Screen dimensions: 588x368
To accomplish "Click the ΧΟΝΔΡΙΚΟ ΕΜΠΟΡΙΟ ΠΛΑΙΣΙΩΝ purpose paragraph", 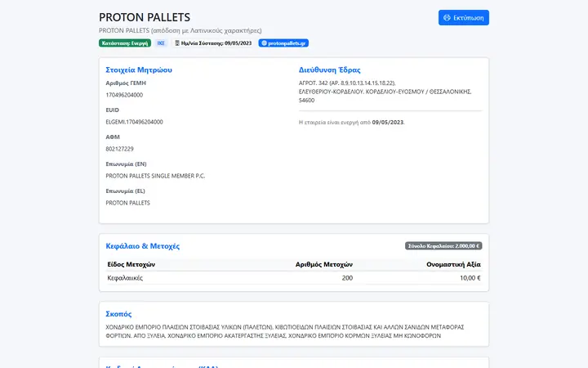I will tap(285, 331).
